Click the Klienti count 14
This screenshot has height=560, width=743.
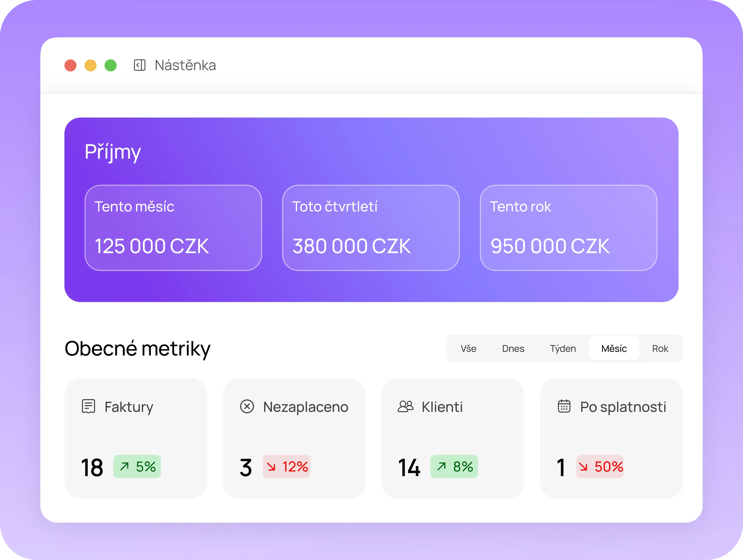click(x=409, y=467)
